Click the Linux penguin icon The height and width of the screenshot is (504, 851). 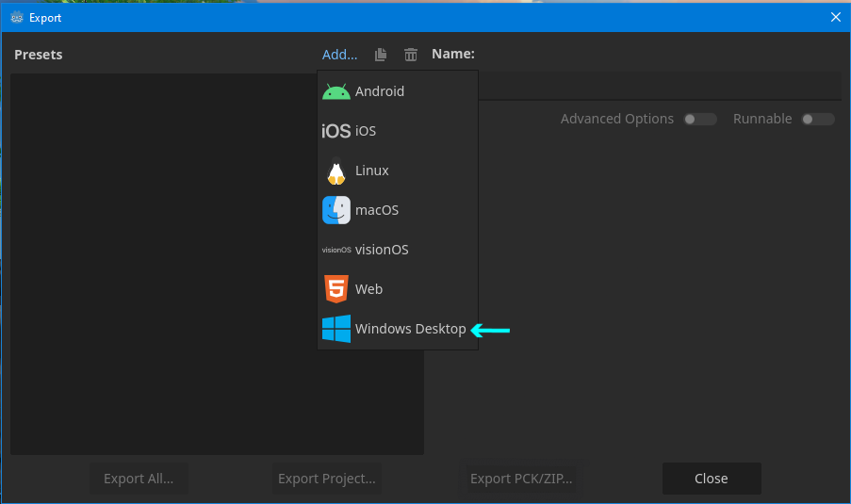[336, 171]
